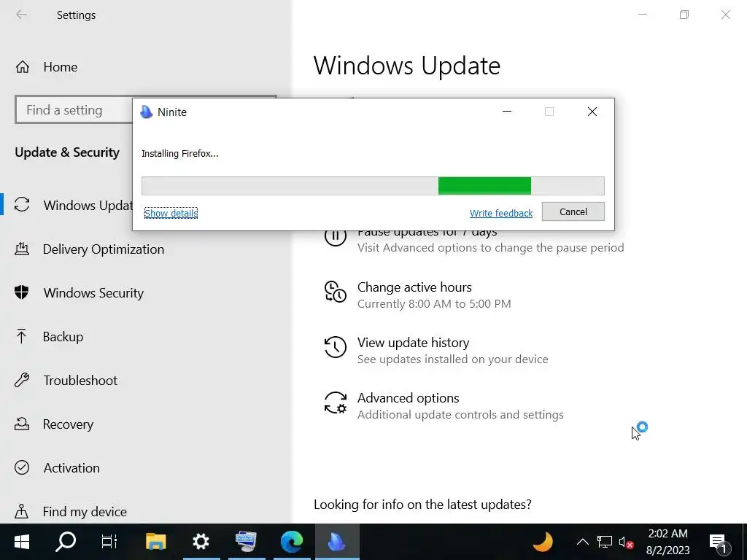Open taskbar Search
747x560 pixels.
pos(66,542)
